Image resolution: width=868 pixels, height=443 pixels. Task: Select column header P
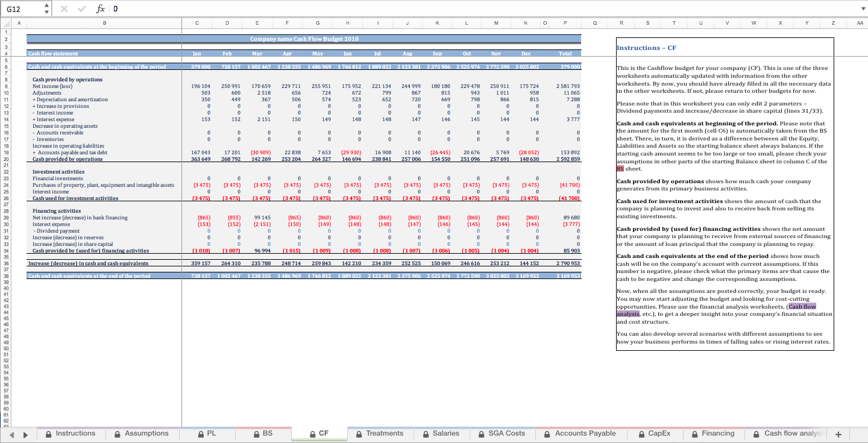tap(565, 23)
